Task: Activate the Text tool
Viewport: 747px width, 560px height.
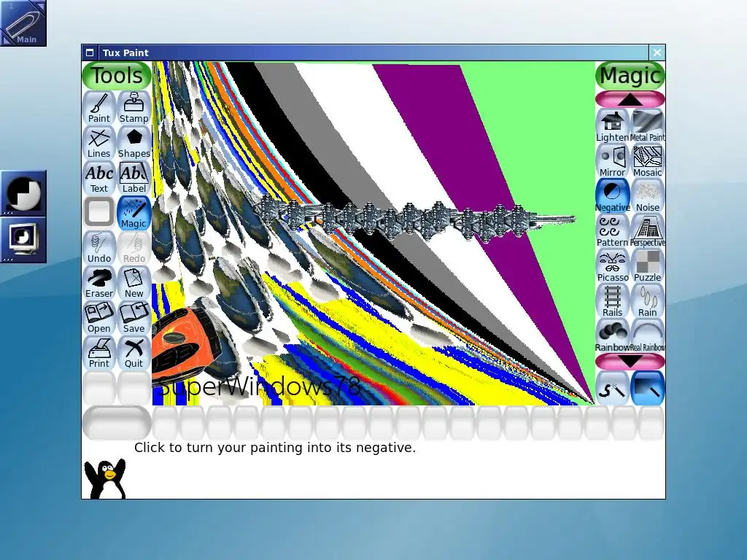Action: click(x=99, y=178)
